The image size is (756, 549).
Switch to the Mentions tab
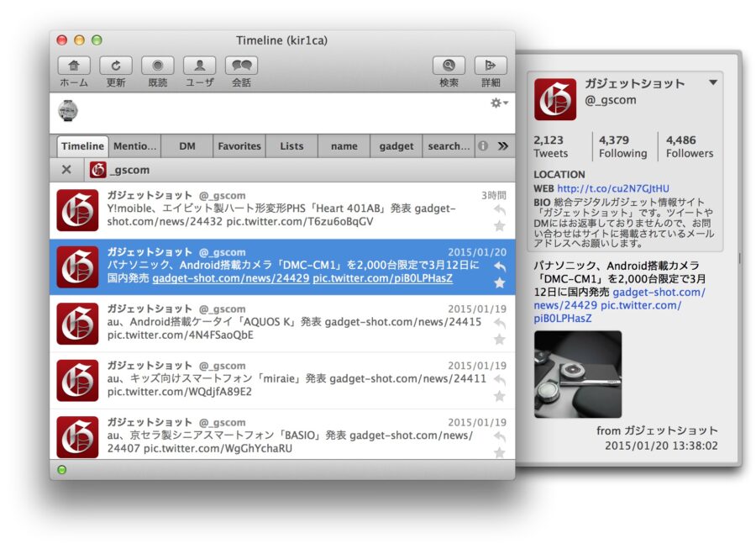click(x=135, y=146)
